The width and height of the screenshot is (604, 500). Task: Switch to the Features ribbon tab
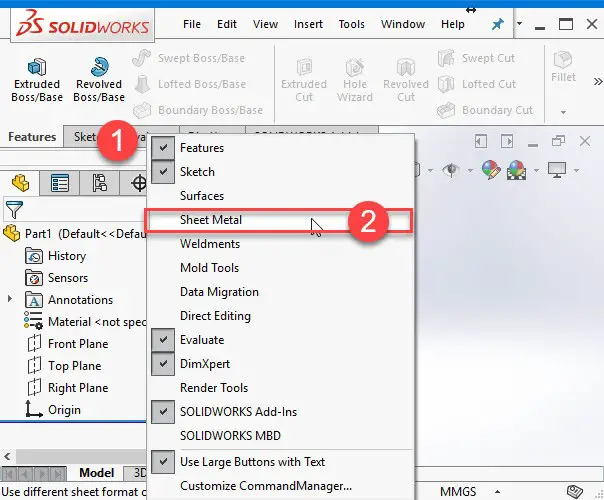(32, 137)
